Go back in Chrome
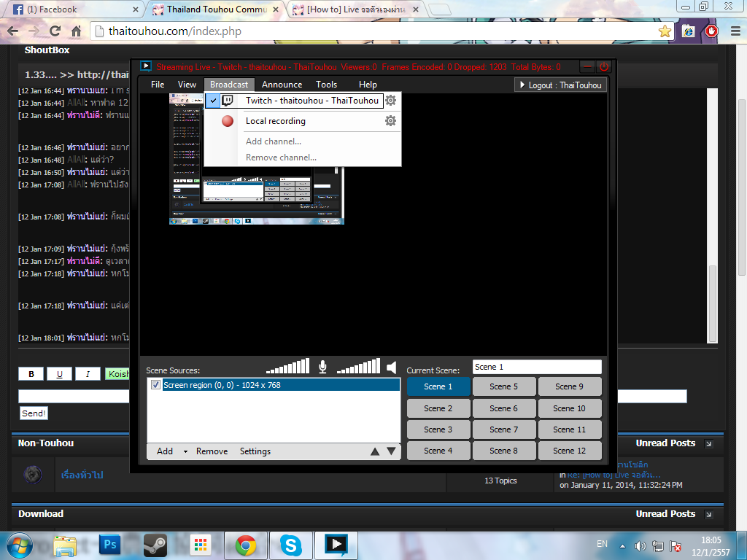This screenshot has height=560, width=747. [13, 31]
